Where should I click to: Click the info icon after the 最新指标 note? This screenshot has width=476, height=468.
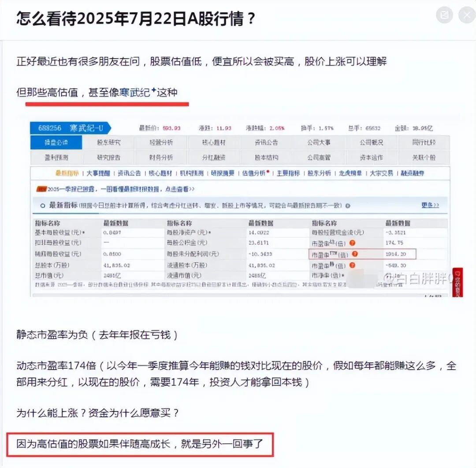tap(348, 206)
